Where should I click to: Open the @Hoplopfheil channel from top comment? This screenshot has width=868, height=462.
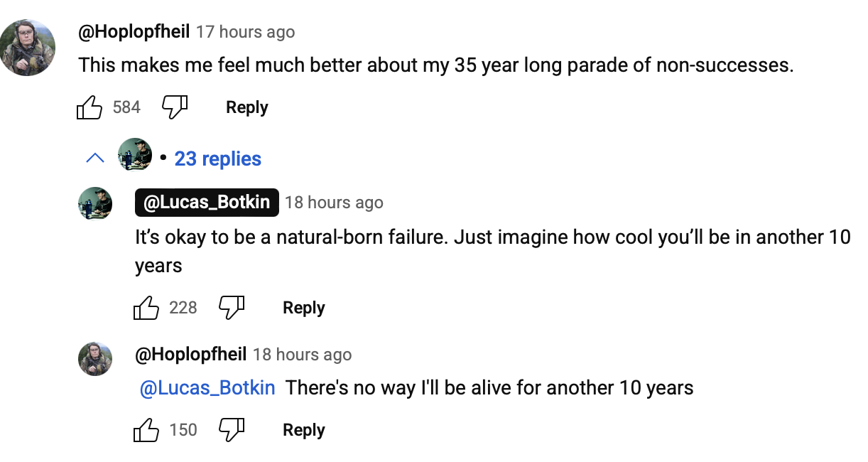[134, 32]
